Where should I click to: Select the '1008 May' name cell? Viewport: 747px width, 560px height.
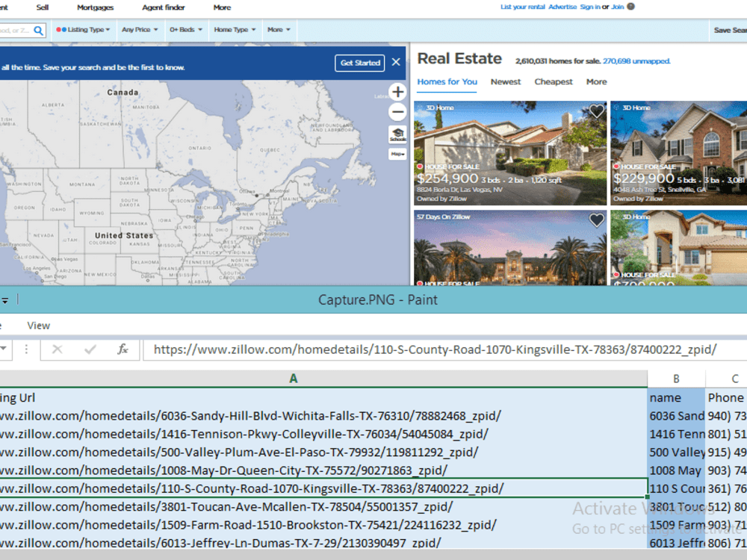click(x=676, y=470)
